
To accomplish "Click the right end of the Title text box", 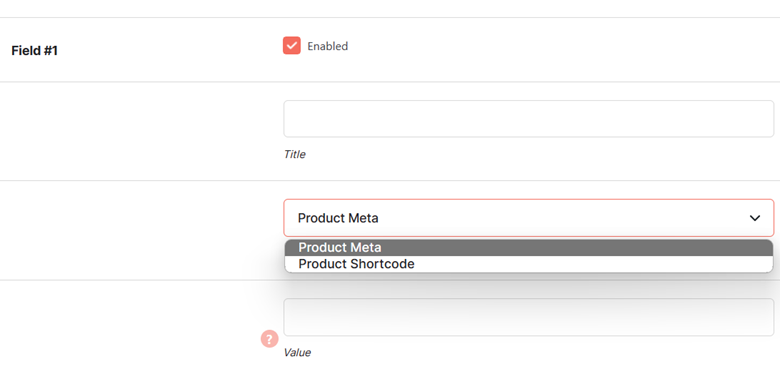I will pos(756,119).
